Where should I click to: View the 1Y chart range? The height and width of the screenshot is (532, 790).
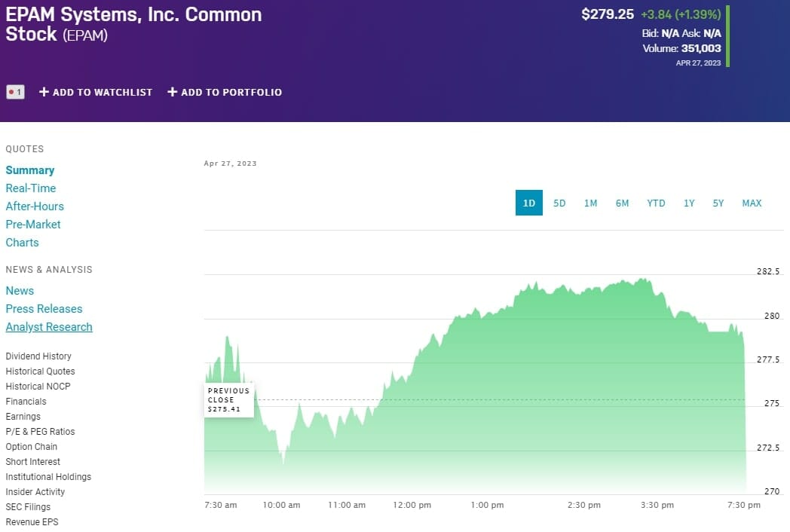[x=689, y=203]
